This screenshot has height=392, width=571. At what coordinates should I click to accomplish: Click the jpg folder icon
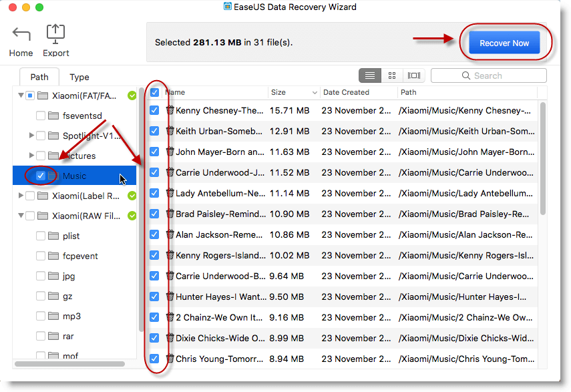pos(53,276)
